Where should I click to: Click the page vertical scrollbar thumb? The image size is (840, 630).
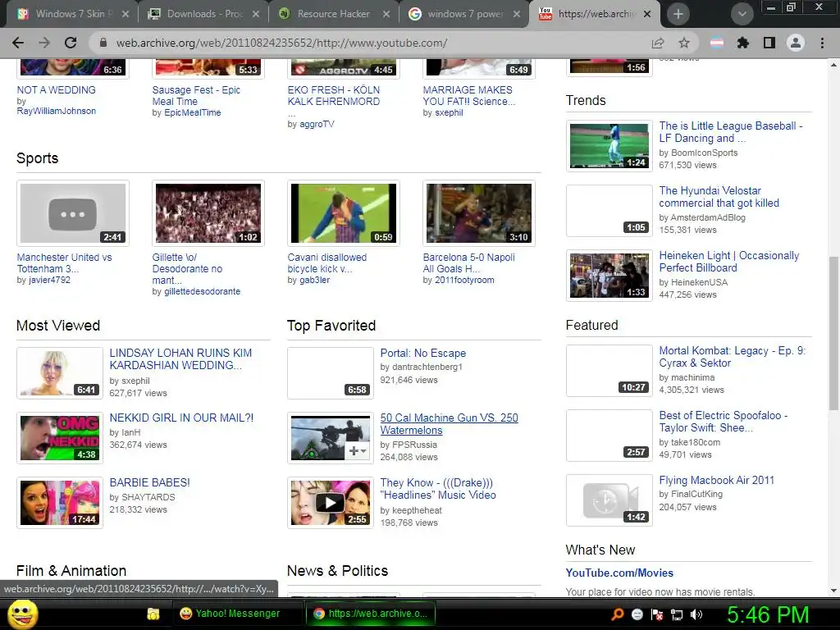pos(833,333)
